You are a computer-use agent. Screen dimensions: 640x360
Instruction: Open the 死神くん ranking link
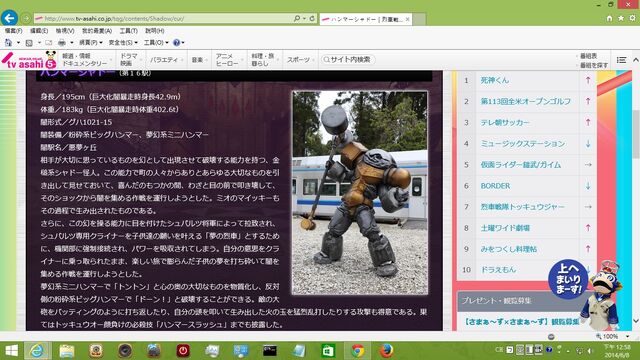tap(495, 80)
